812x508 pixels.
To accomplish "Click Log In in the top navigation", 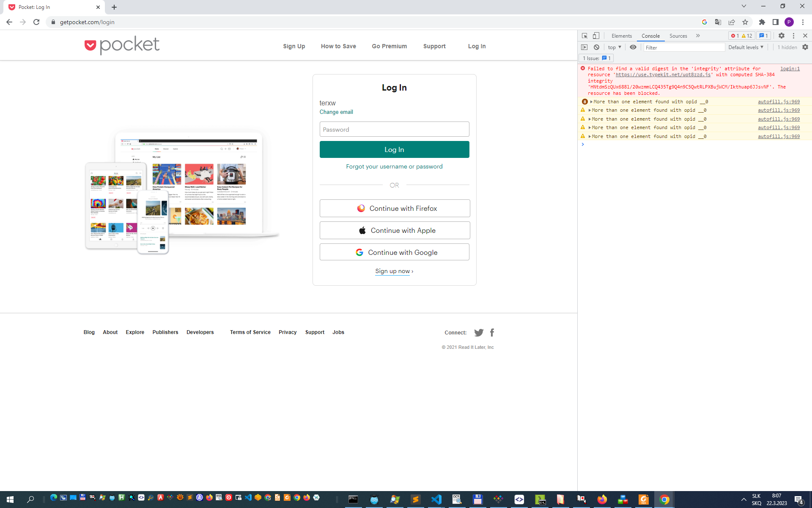I will point(477,46).
